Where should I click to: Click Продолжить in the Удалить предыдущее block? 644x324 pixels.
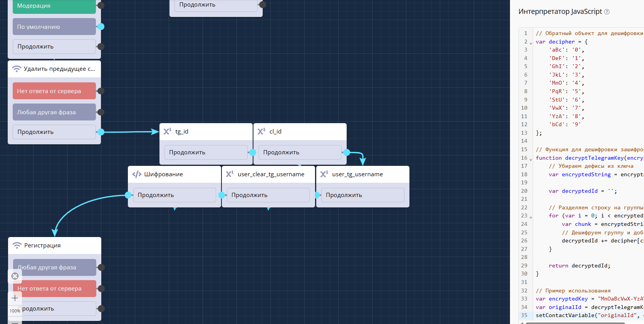[x=54, y=132]
